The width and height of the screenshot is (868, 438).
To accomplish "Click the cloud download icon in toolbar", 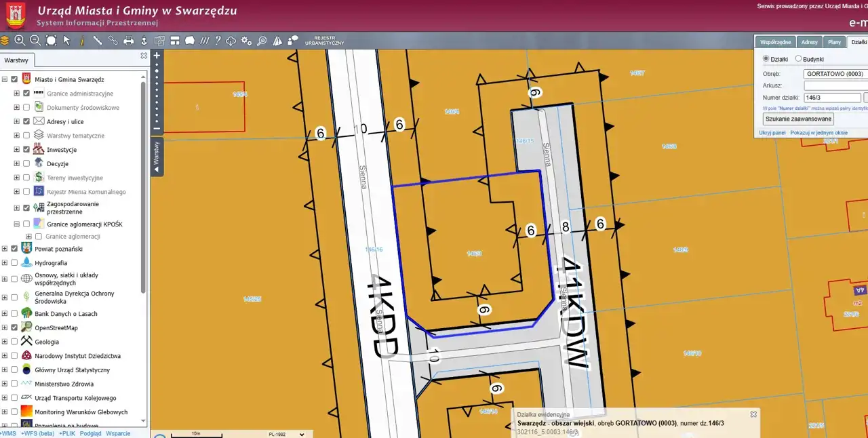I will [x=231, y=41].
